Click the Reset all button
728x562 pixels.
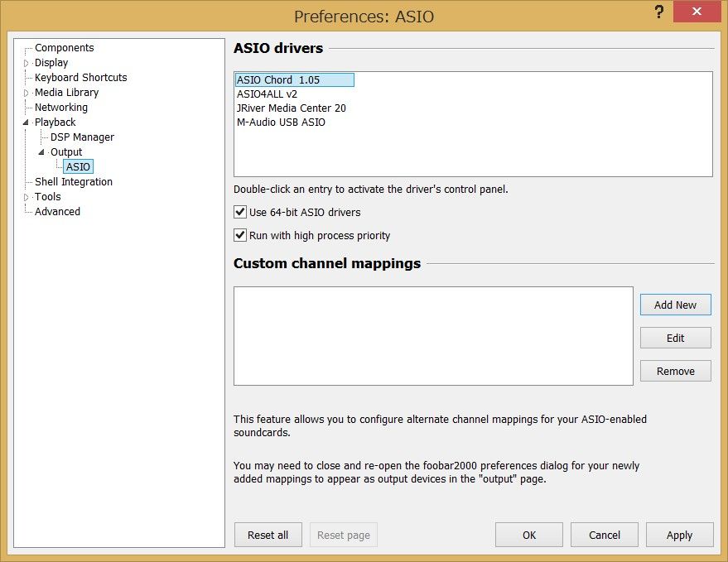point(268,535)
